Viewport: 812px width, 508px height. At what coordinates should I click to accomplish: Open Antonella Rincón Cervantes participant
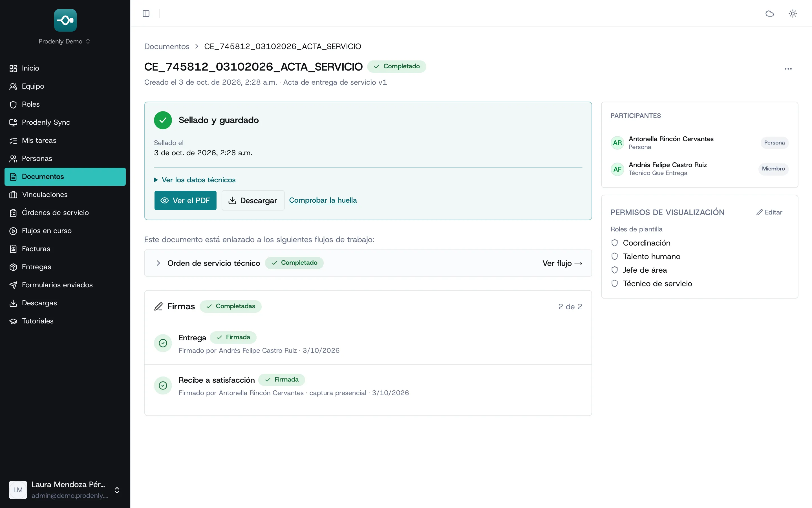699,143
